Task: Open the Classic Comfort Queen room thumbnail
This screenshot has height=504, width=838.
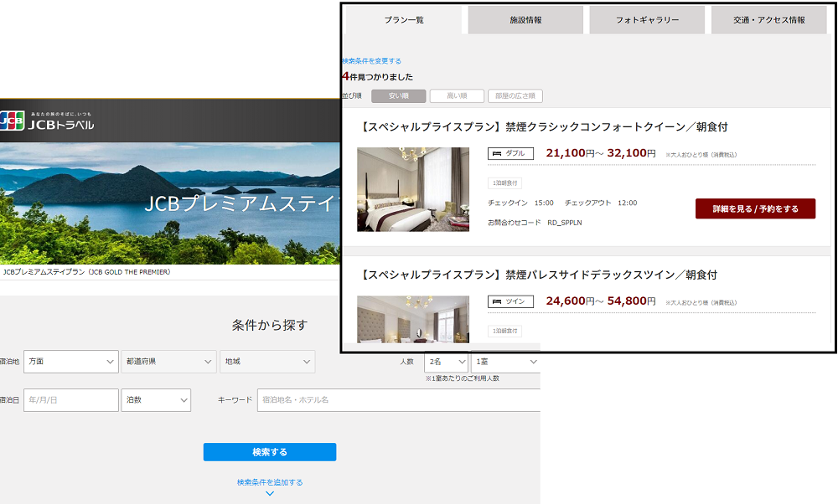Action: pyautogui.click(x=413, y=189)
